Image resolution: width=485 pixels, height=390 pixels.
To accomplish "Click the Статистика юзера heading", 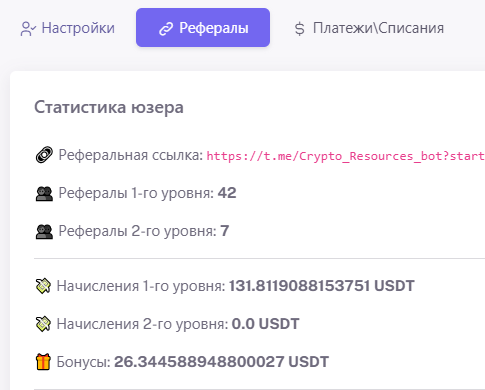I will pos(109,107).
